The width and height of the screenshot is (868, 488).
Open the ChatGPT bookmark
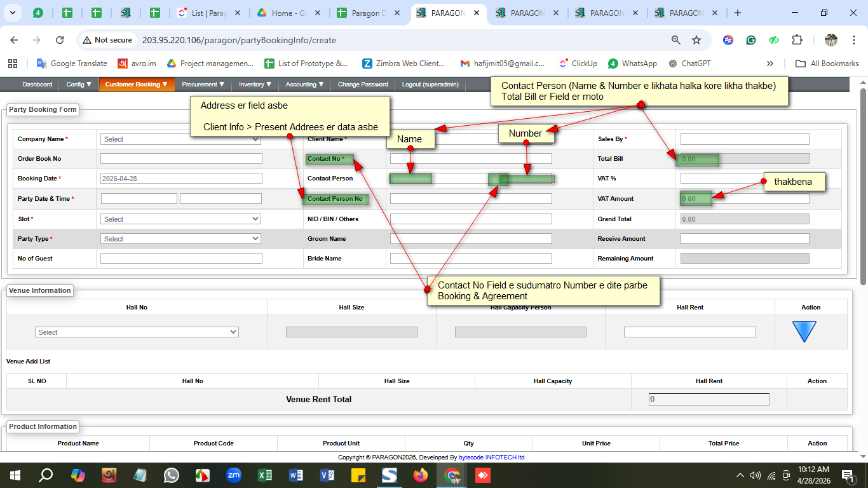(689, 64)
